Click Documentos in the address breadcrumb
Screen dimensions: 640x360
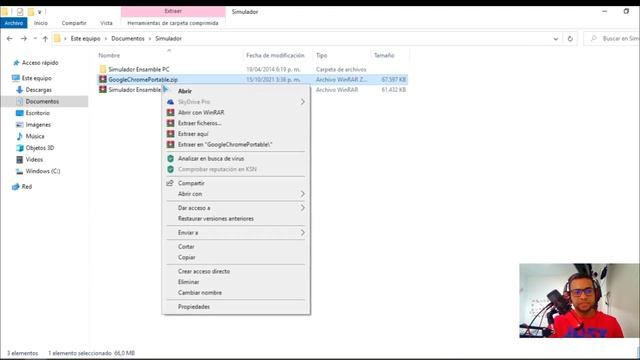pyautogui.click(x=128, y=38)
